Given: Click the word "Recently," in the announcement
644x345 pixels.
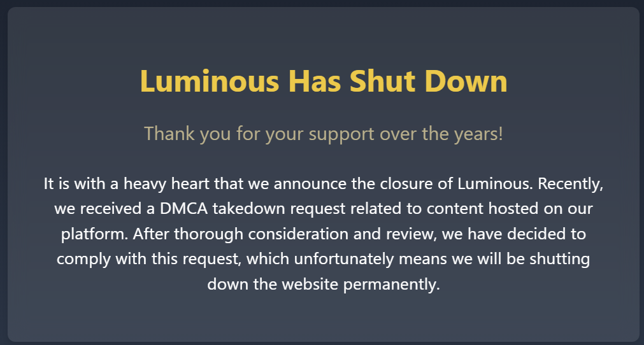Looking at the screenshot, I should [x=571, y=184].
